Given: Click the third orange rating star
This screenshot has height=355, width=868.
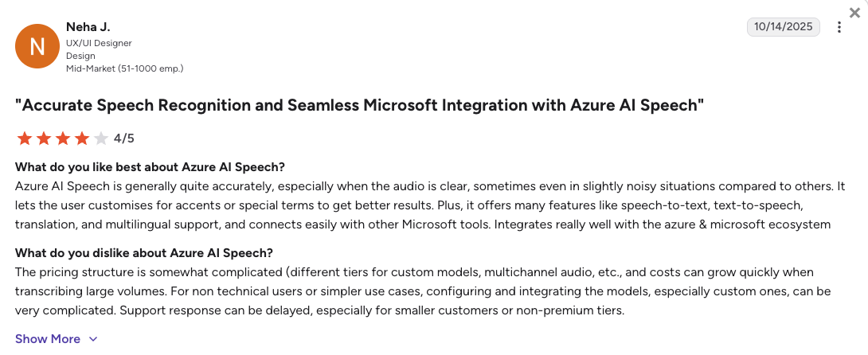Looking at the screenshot, I should tap(63, 138).
